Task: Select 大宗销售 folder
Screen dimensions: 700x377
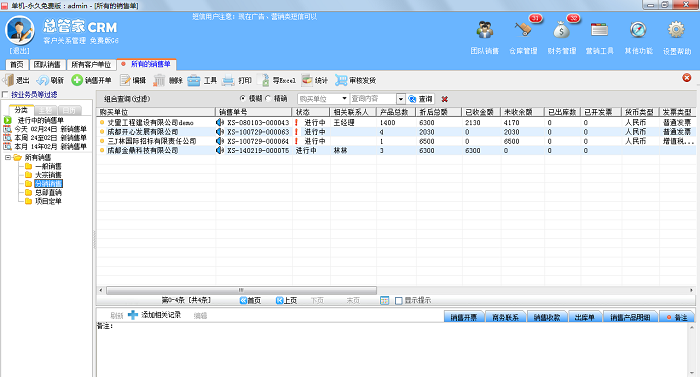Action: tap(43, 175)
